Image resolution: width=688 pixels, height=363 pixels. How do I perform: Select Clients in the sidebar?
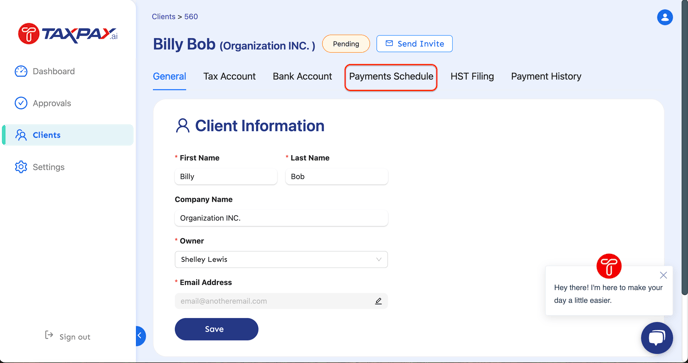pyautogui.click(x=68, y=135)
